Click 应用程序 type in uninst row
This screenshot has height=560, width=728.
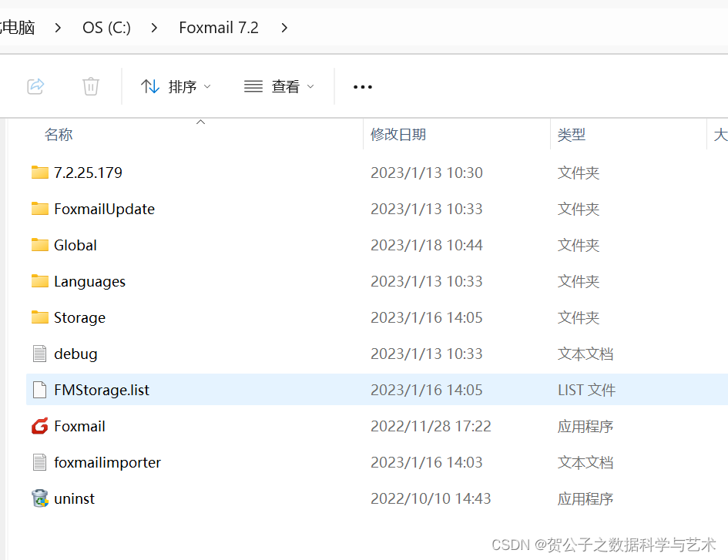[x=585, y=498]
